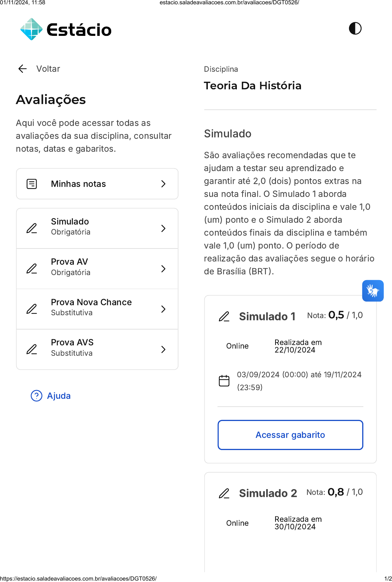Open Prova Nova Chance chevron arrow
392x582 pixels.
[163, 309]
